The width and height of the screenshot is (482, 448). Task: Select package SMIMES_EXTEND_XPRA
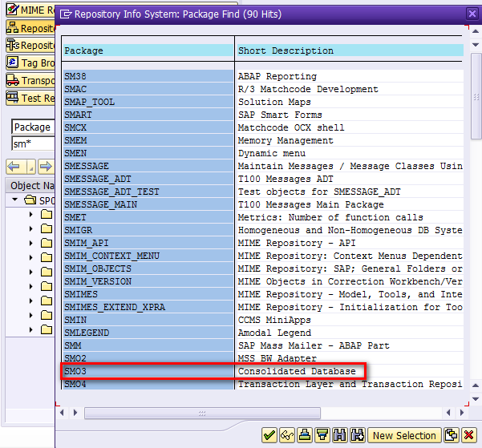148,307
